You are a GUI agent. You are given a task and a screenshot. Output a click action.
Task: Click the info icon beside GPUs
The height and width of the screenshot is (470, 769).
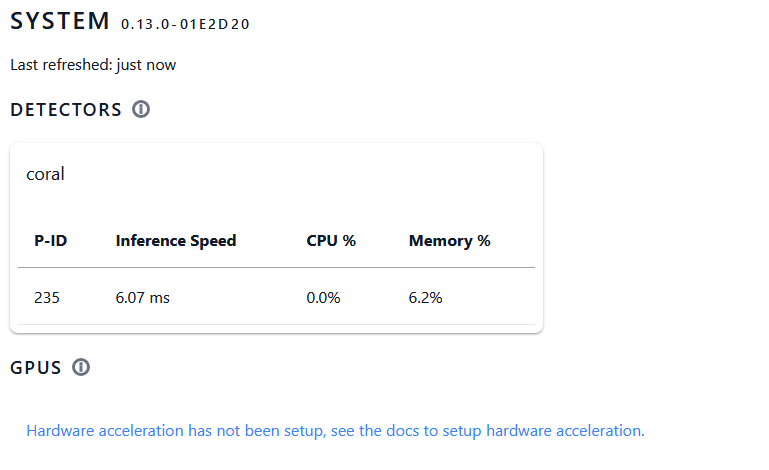81,367
